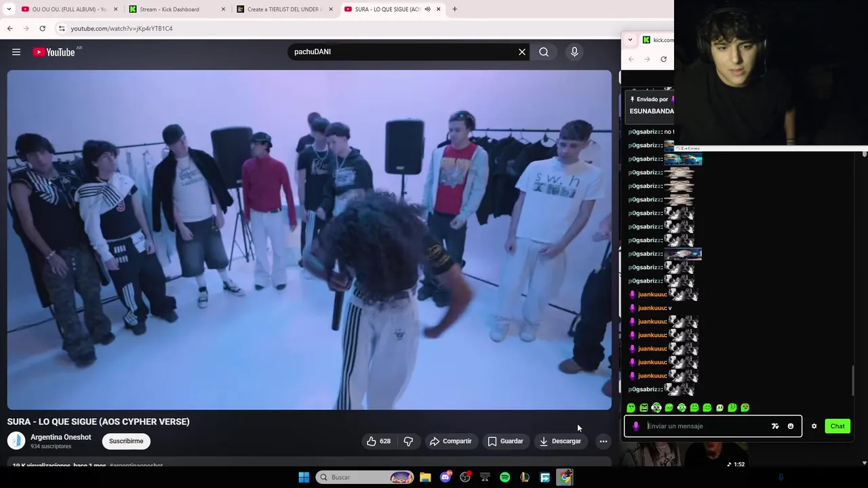Viewport: 868px width, 488px height.
Task: Reload the YouTube page
Action: [42, 28]
